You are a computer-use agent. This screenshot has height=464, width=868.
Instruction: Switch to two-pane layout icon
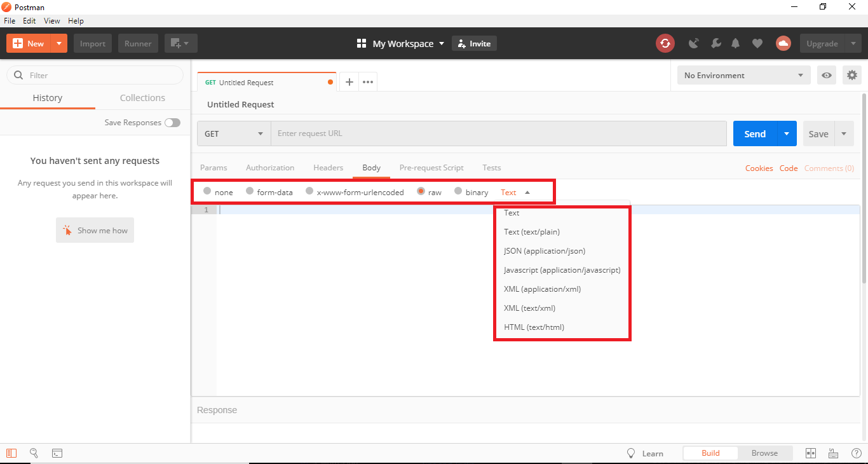pyautogui.click(x=811, y=453)
